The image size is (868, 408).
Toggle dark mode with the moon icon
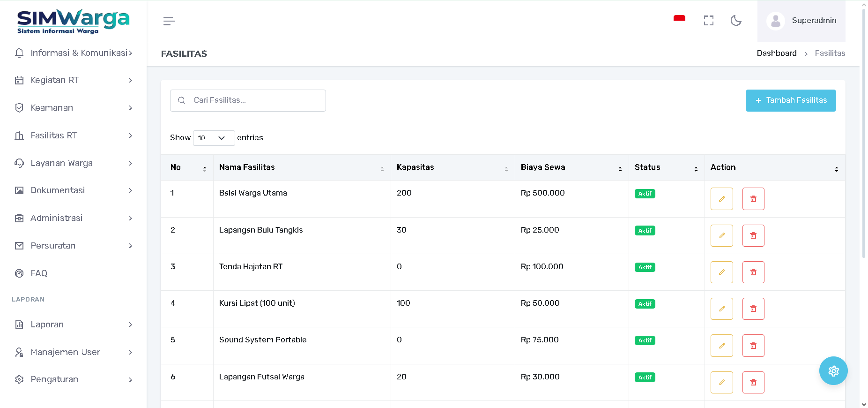736,21
